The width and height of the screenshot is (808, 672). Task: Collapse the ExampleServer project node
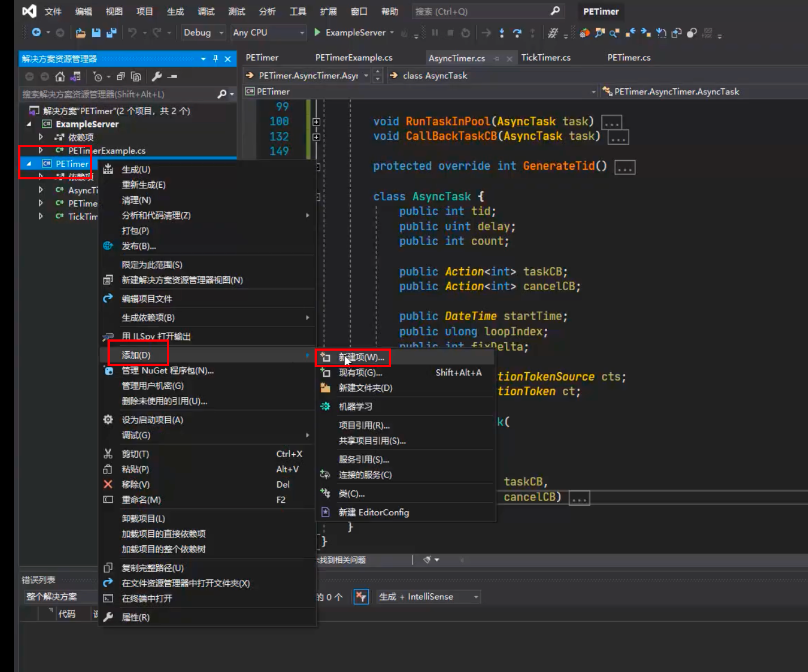29,124
